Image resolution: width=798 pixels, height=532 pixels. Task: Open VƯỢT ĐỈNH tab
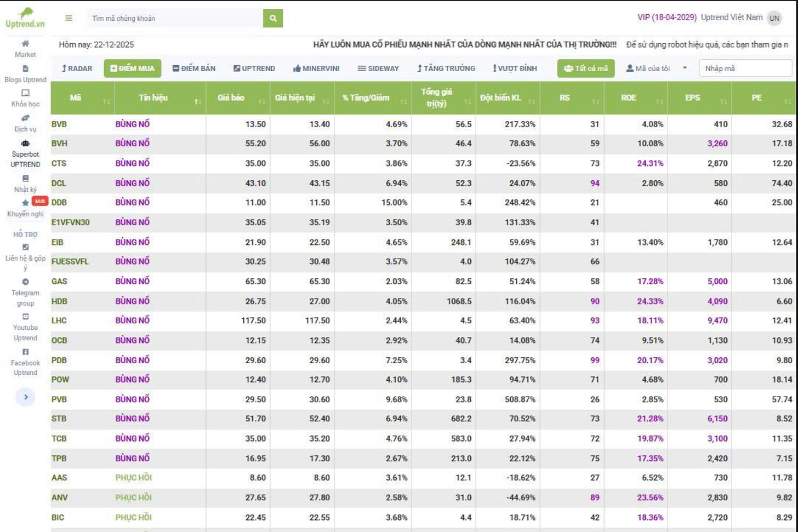tap(515, 68)
